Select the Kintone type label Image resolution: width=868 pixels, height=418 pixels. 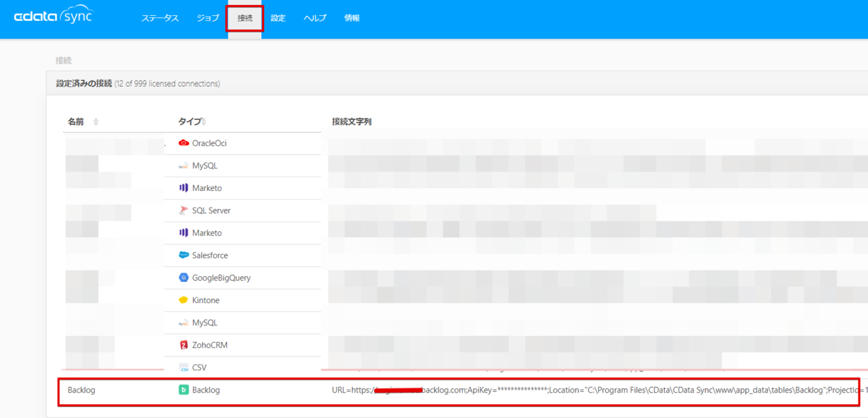click(205, 300)
